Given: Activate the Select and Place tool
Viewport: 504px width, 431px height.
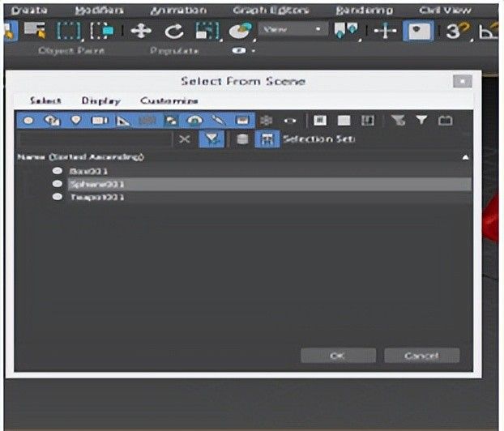Looking at the screenshot, I should pos(241,31).
